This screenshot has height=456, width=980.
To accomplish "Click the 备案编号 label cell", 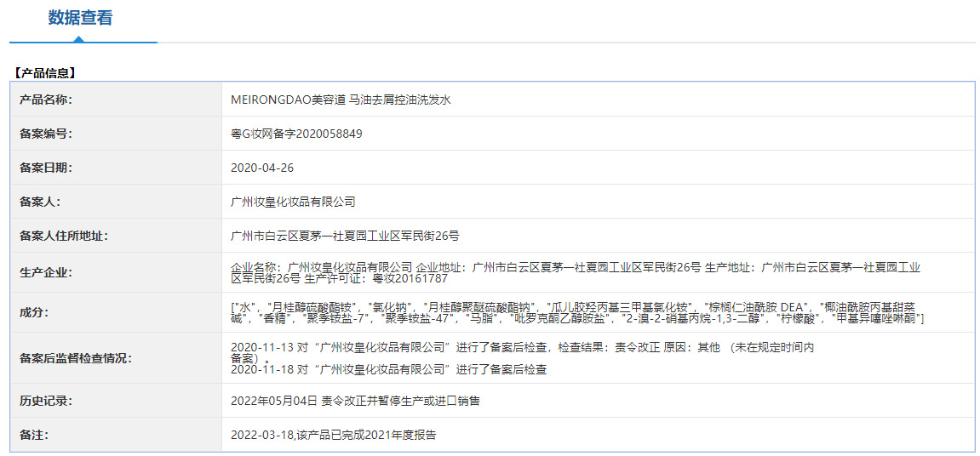I will [x=116, y=134].
